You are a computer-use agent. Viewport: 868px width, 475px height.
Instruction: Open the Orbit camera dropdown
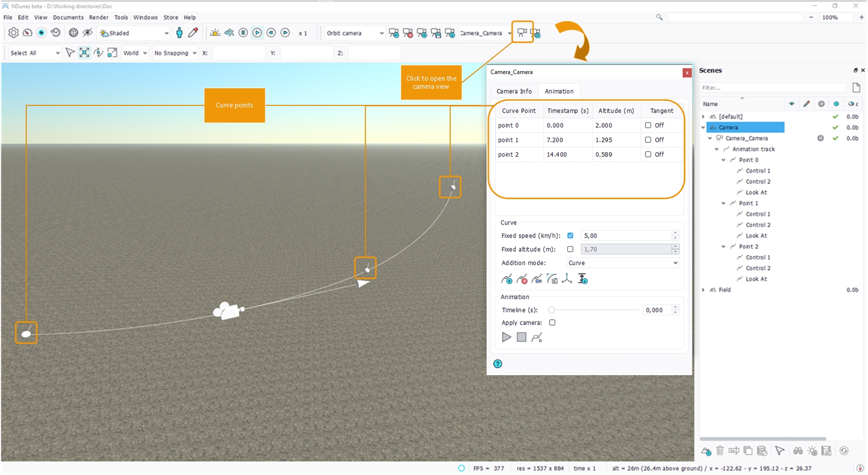(355, 33)
